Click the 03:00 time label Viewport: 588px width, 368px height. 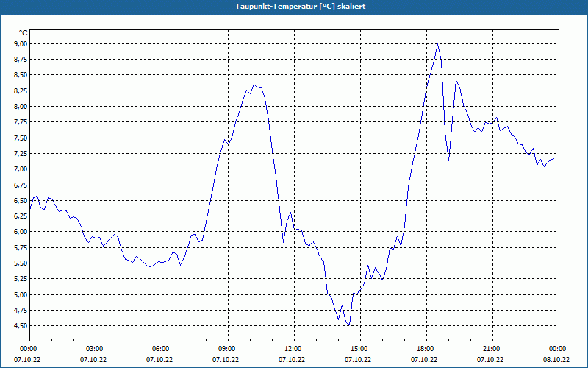(96, 349)
